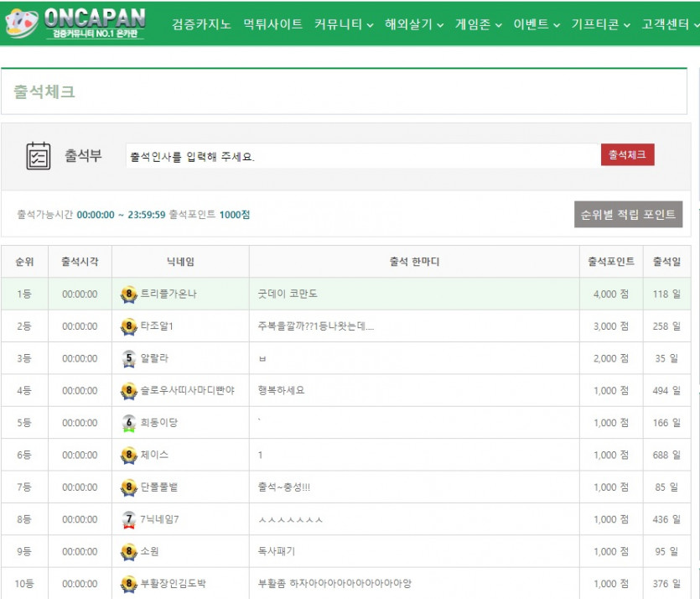This screenshot has height=599, width=700.
Task: Click the ONCAPAN logo
Action: click(81, 23)
